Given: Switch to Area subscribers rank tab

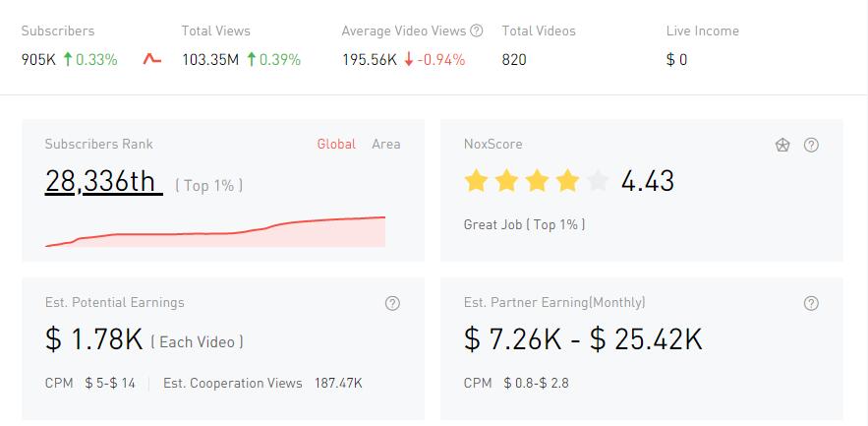Looking at the screenshot, I should (385, 144).
